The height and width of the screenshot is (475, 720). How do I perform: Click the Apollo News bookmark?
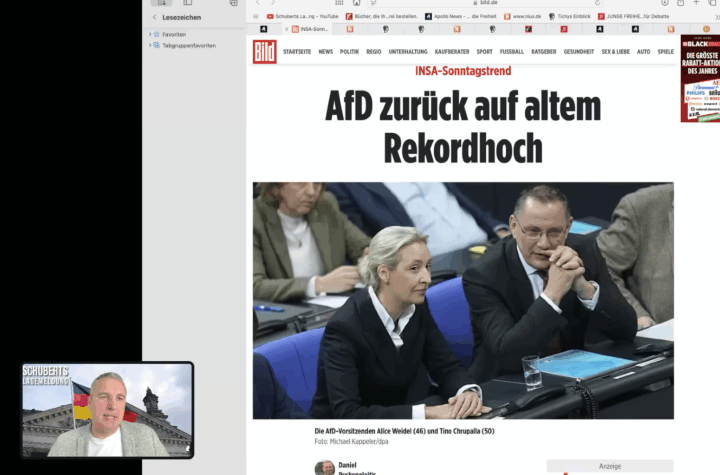point(459,16)
